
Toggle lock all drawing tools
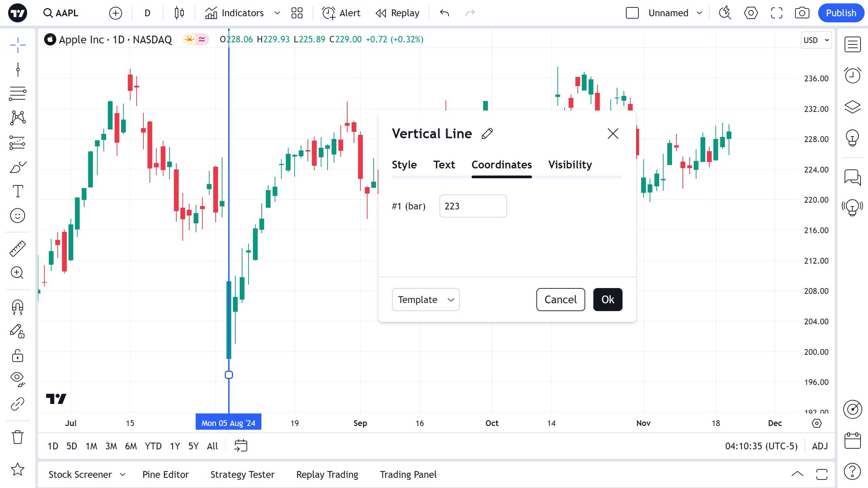[x=17, y=356]
